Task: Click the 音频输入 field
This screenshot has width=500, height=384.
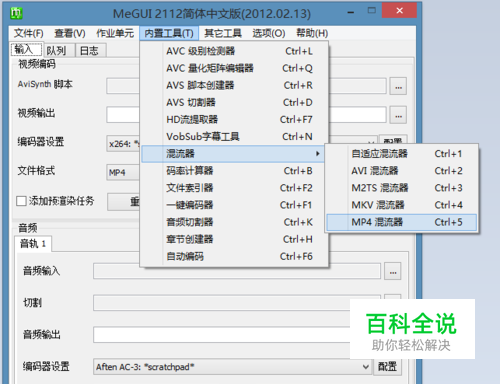Action: tap(237, 271)
